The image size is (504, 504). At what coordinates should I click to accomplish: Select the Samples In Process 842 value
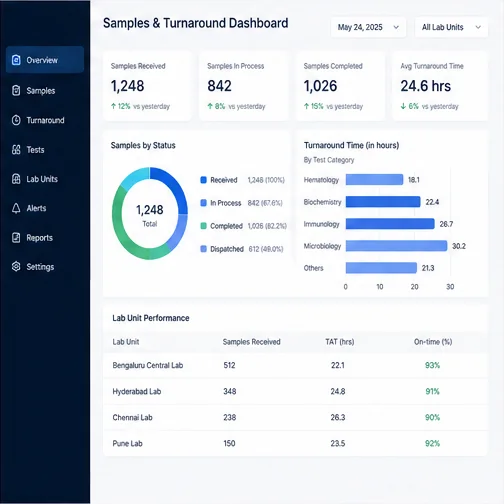[x=219, y=86]
